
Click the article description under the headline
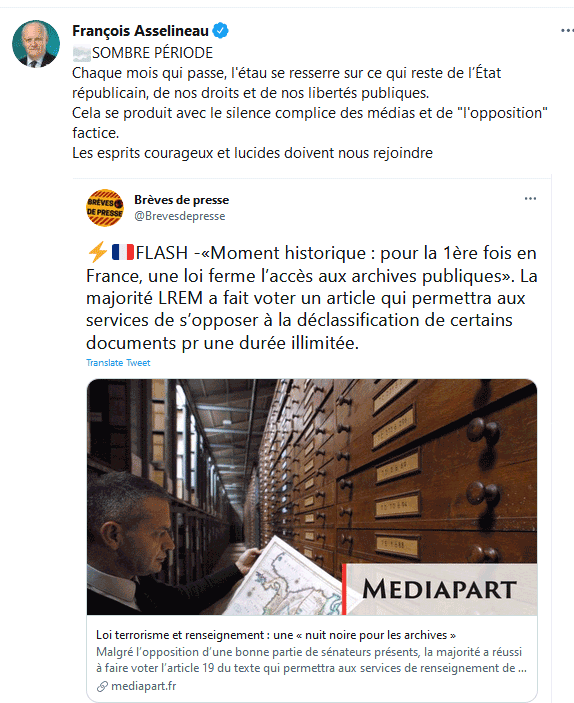[x=311, y=660]
